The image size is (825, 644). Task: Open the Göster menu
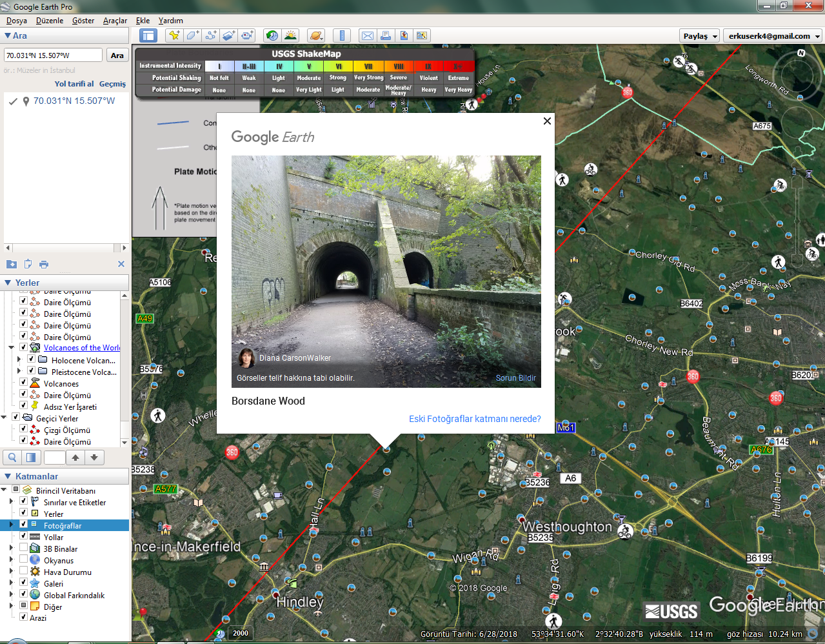pos(83,21)
